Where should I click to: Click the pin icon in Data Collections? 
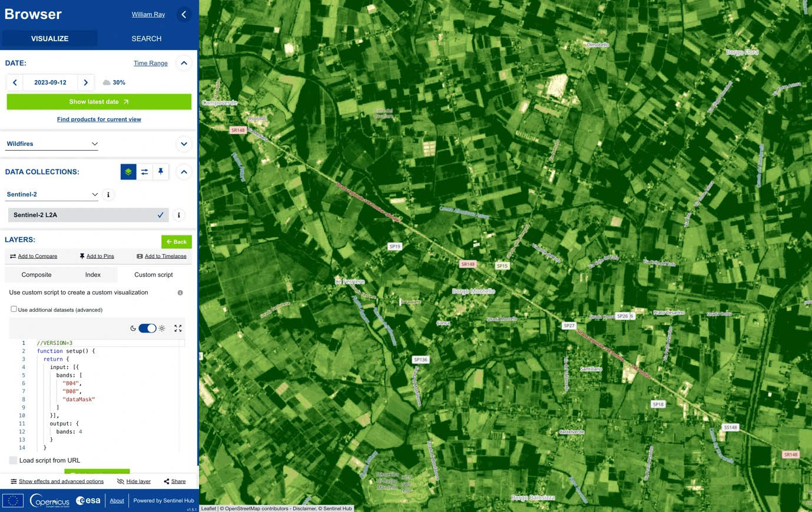pos(161,172)
